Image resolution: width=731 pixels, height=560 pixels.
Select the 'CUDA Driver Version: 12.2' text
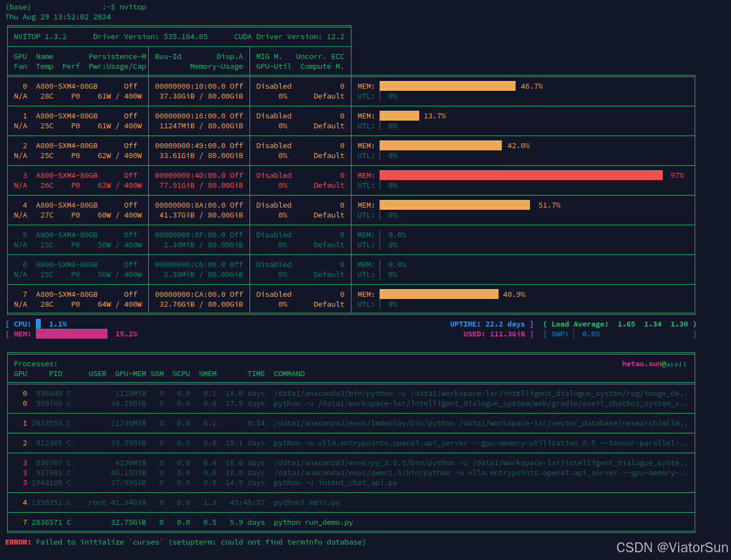click(289, 37)
